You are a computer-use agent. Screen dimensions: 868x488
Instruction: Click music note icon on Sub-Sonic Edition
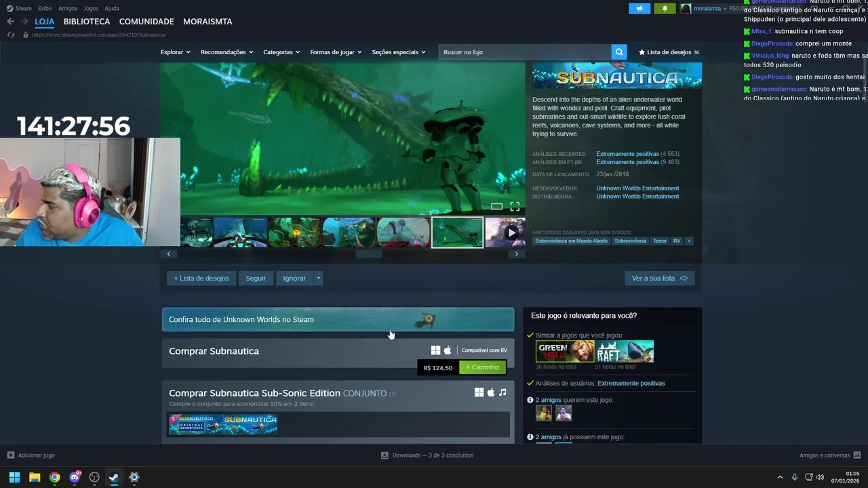coord(502,392)
